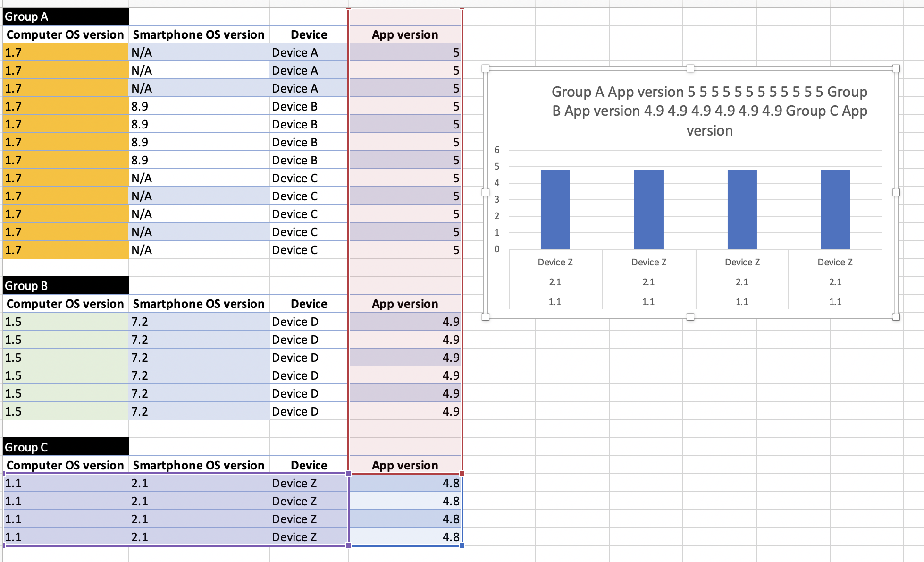
Task: Click Group B's App version header
Action: pyautogui.click(x=405, y=304)
